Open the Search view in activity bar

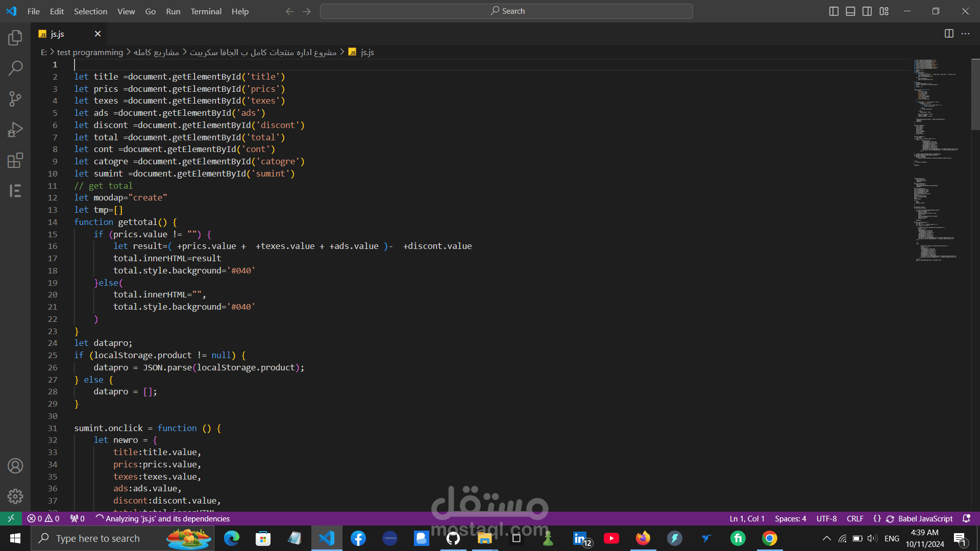tap(15, 68)
